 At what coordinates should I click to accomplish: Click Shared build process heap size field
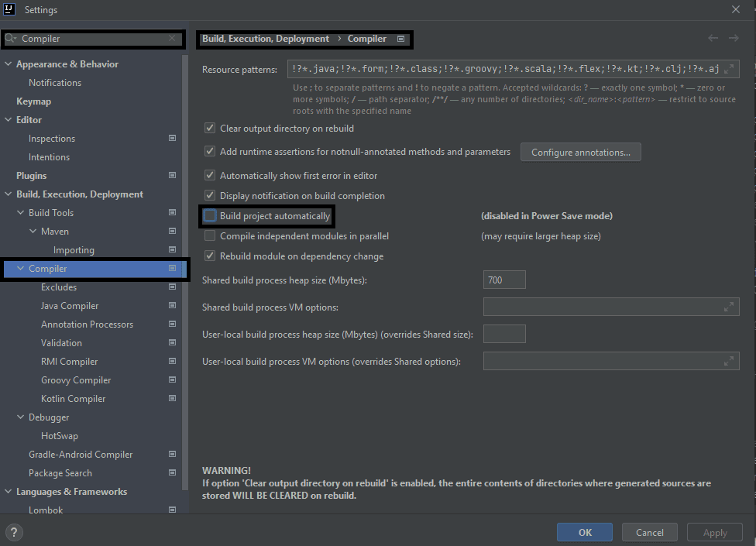pos(504,280)
